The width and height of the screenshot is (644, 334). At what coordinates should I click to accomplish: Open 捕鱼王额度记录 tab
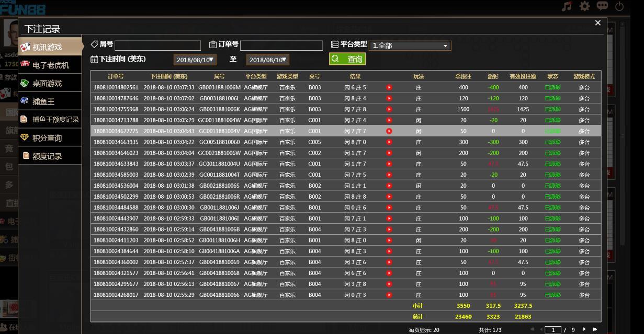pos(50,119)
